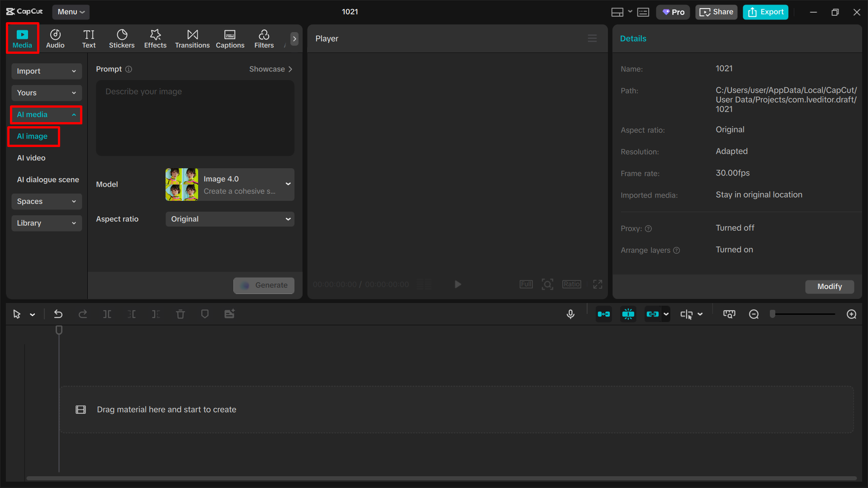
Task: Zoom in on the timeline with the magnifier icon
Action: (852, 314)
